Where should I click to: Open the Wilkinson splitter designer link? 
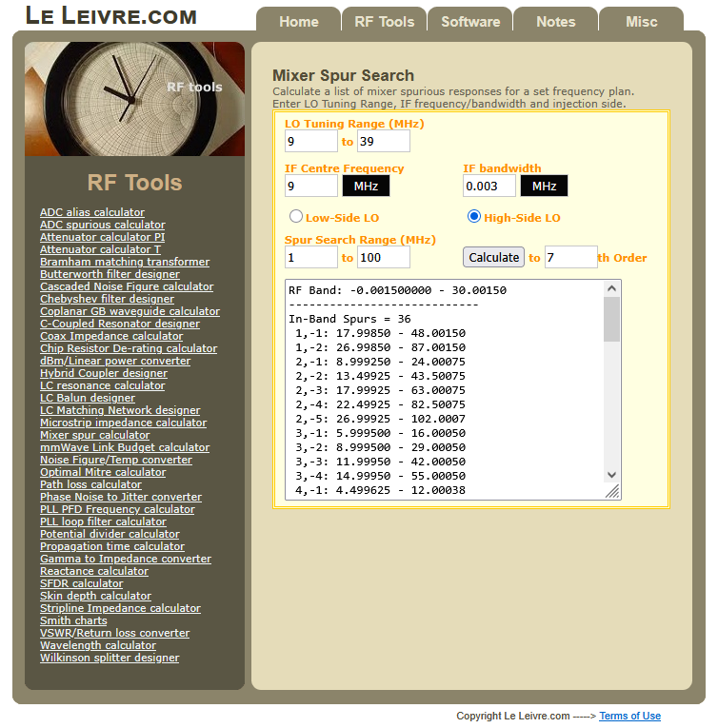click(110, 658)
